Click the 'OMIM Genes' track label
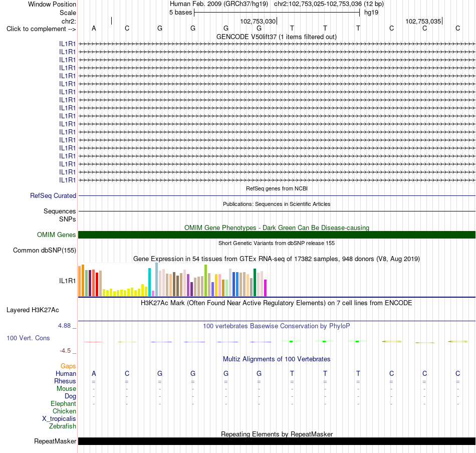The width and height of the screenshot is (476, 453). (x=57, y=235)
